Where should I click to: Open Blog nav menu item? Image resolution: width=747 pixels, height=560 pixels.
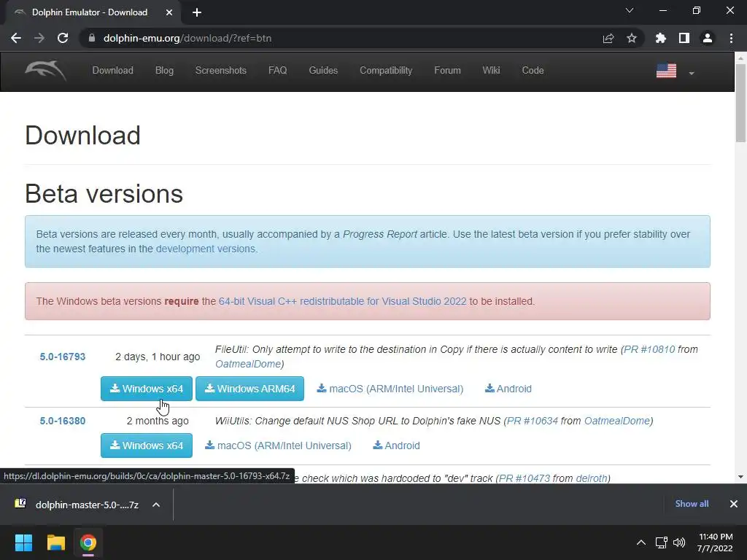164,71
